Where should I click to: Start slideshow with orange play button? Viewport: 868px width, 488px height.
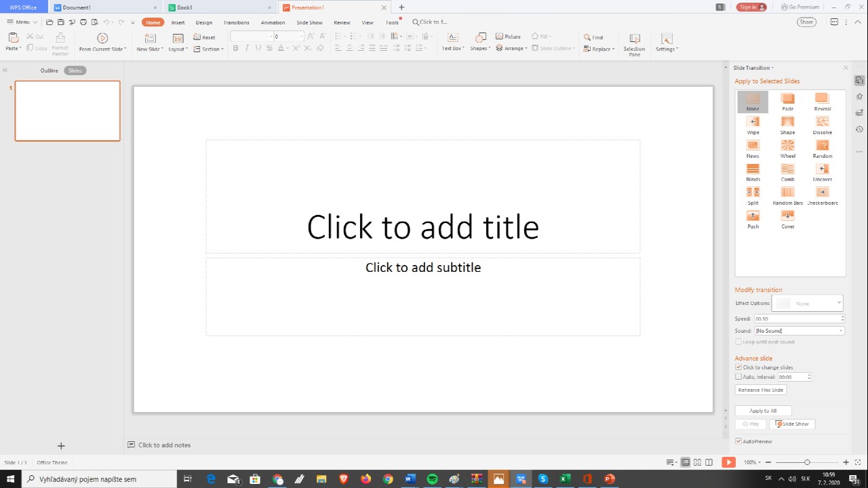point(728,462)
